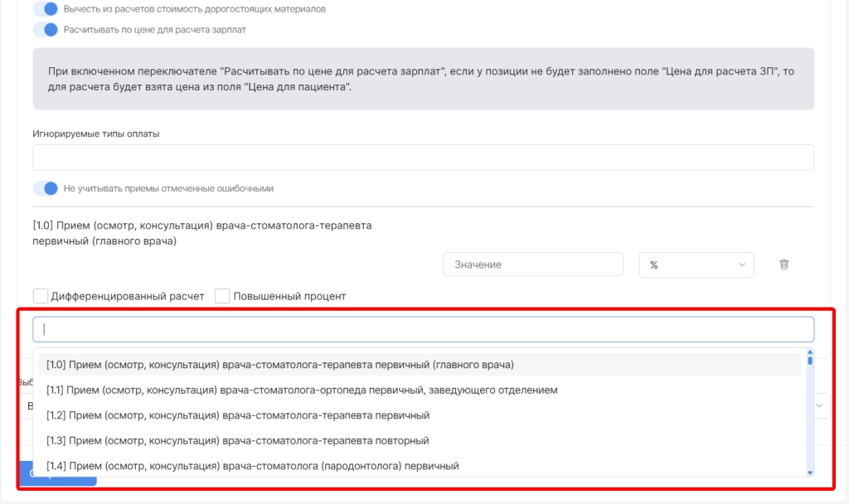Disable 'Расчитывать по цене для расчета зарплат' switch
Viewport: 849px width, 504px height.
pyautogui.click(x=46, y=29)
